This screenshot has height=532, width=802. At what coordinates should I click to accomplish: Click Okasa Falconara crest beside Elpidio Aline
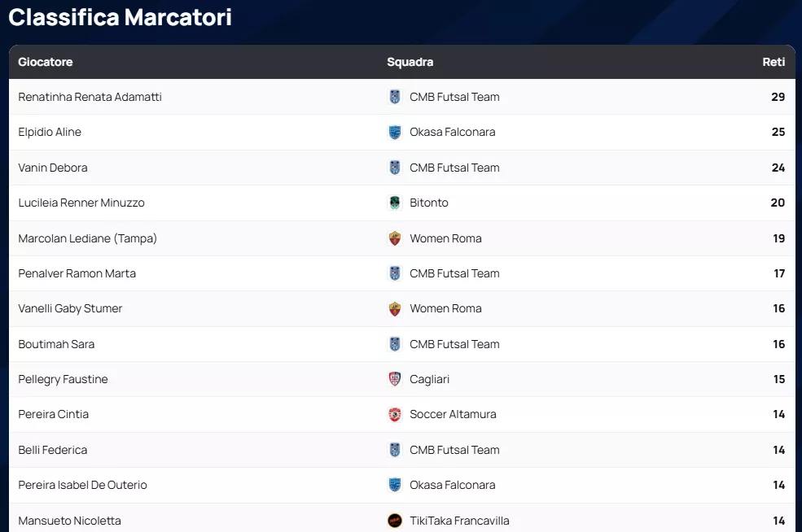(x=395, y=132)
